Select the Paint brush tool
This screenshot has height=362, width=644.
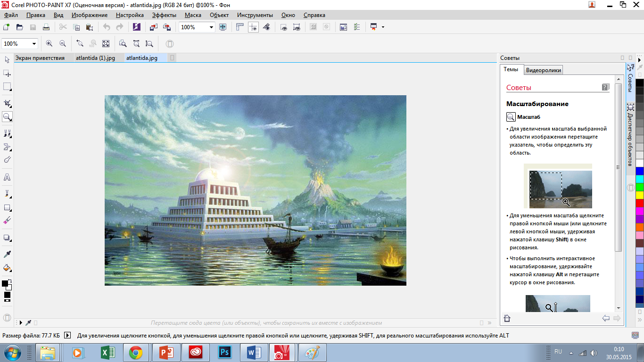7,194
